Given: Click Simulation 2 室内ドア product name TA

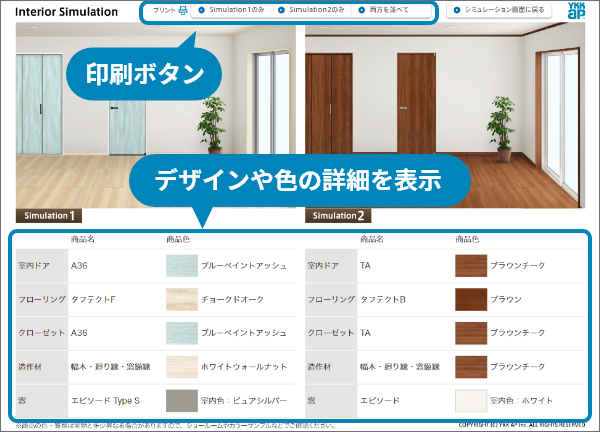Looking at the screenshot, I should click(x=365, y=266).
